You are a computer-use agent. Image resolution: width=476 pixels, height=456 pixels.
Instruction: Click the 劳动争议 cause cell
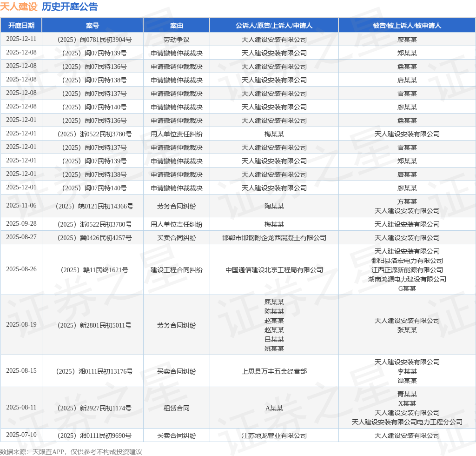tap(176, 40)
